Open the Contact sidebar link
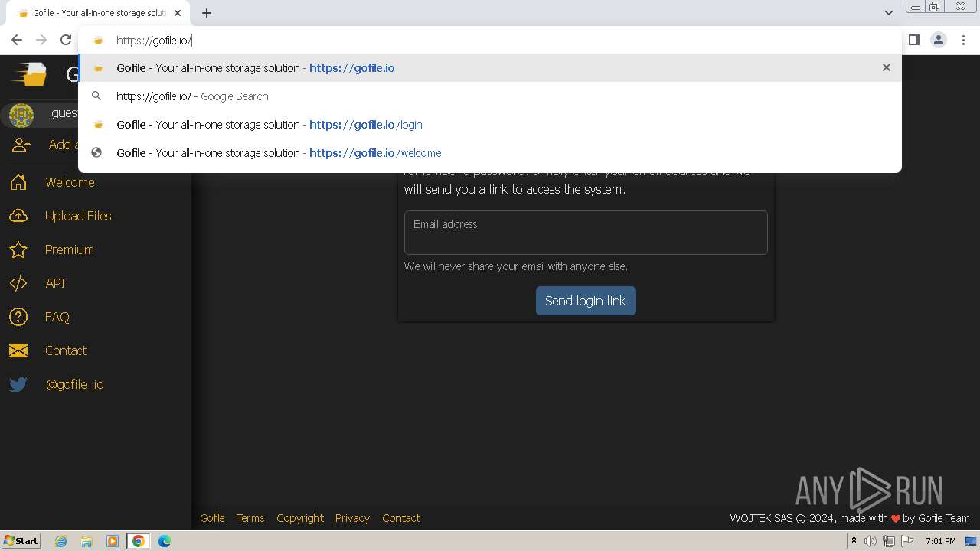This screenshot has width=980, height=551. (x=66, y=350)
